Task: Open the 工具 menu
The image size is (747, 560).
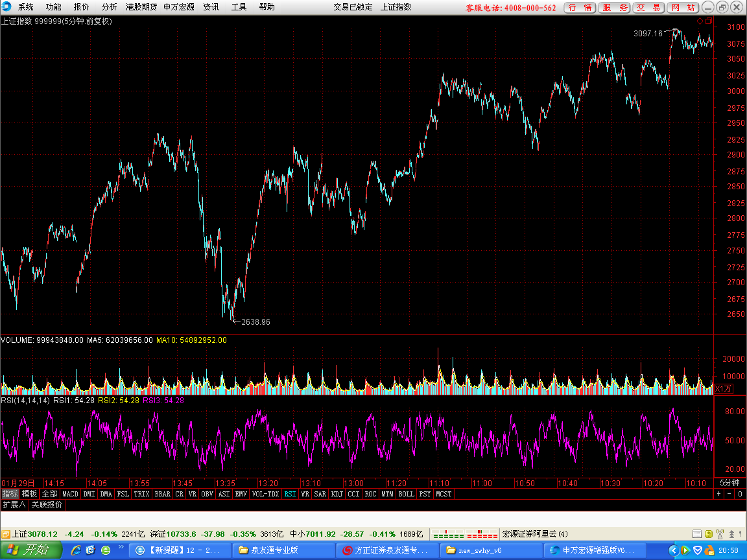Action: (239, 7)
